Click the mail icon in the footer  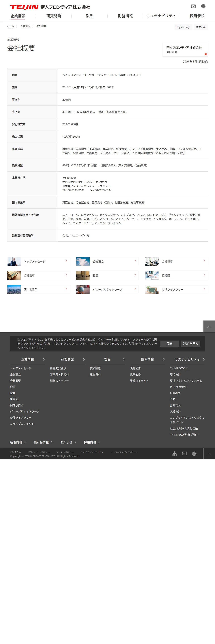[x=184, y=454]
